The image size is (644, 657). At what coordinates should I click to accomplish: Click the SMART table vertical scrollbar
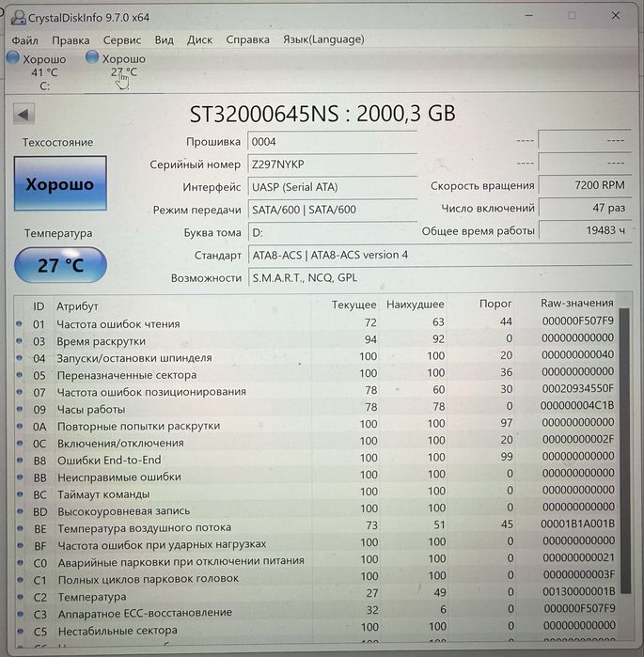[624, 450]
